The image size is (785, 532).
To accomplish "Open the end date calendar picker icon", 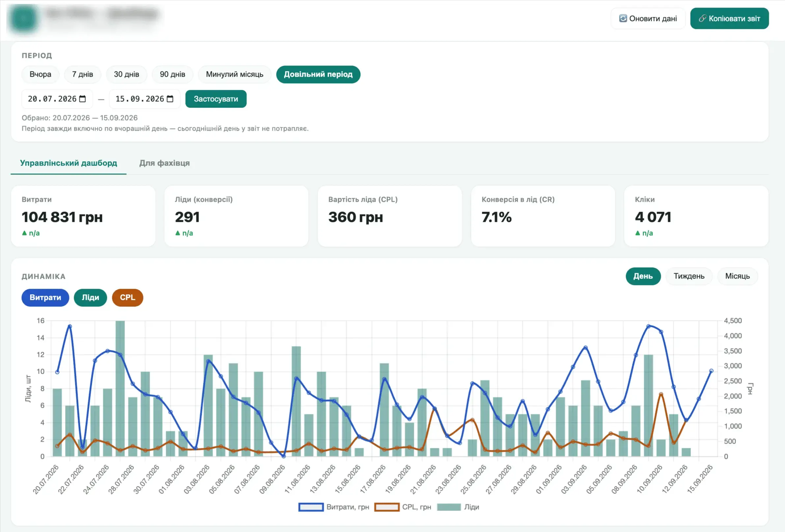I will (x=170, y=99).
